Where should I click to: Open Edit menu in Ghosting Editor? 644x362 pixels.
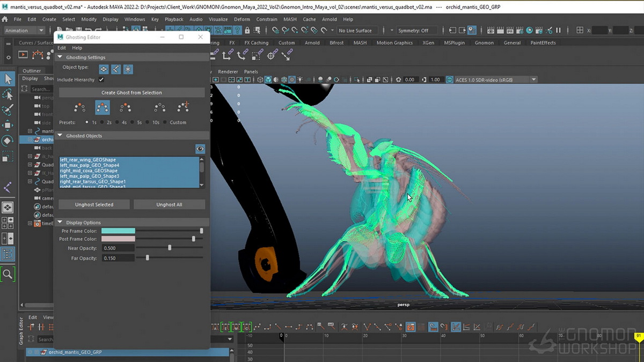(62, 48)
